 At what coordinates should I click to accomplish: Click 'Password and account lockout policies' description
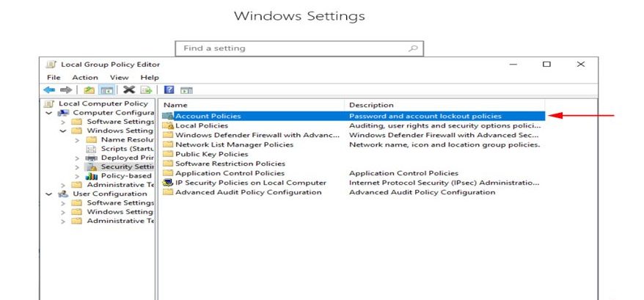pyautogui.click(x=425, y=117)
